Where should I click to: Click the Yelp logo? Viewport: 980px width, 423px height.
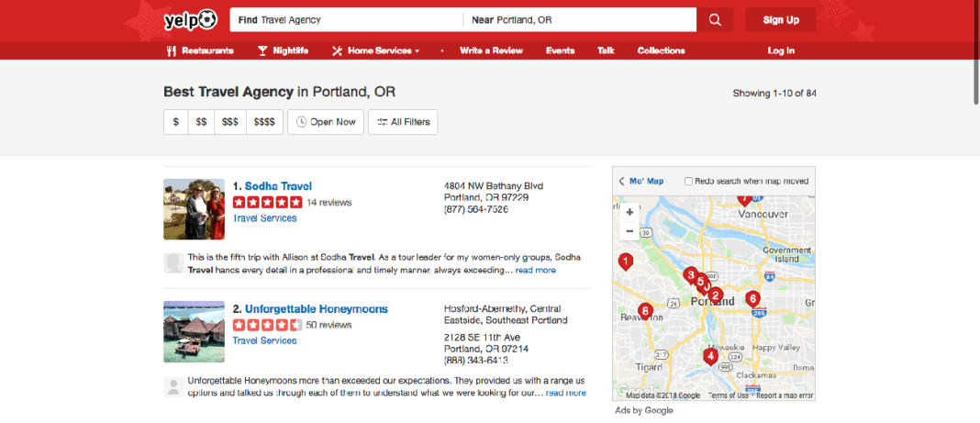pos(190,20)
